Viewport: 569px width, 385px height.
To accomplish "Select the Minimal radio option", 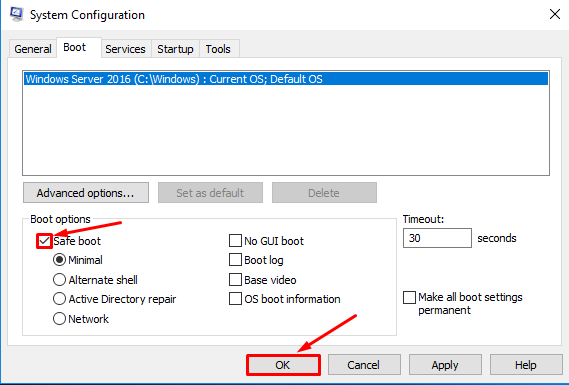I will [59, 260].
